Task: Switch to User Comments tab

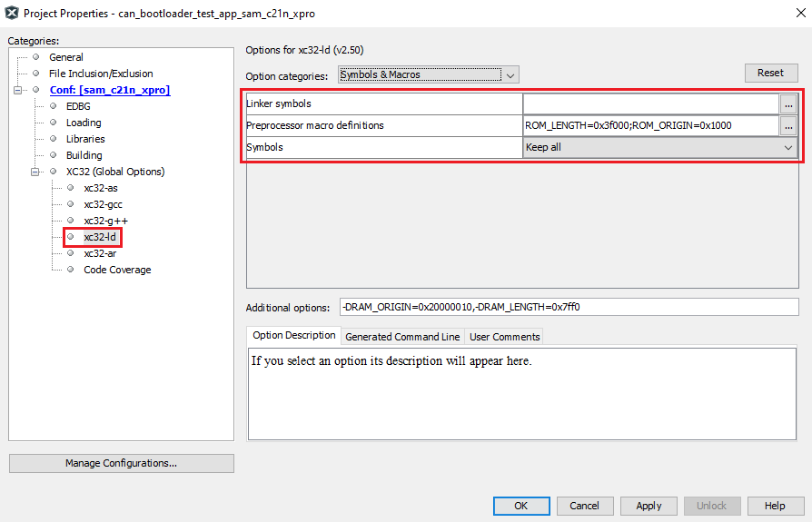Action: point(503,337)
